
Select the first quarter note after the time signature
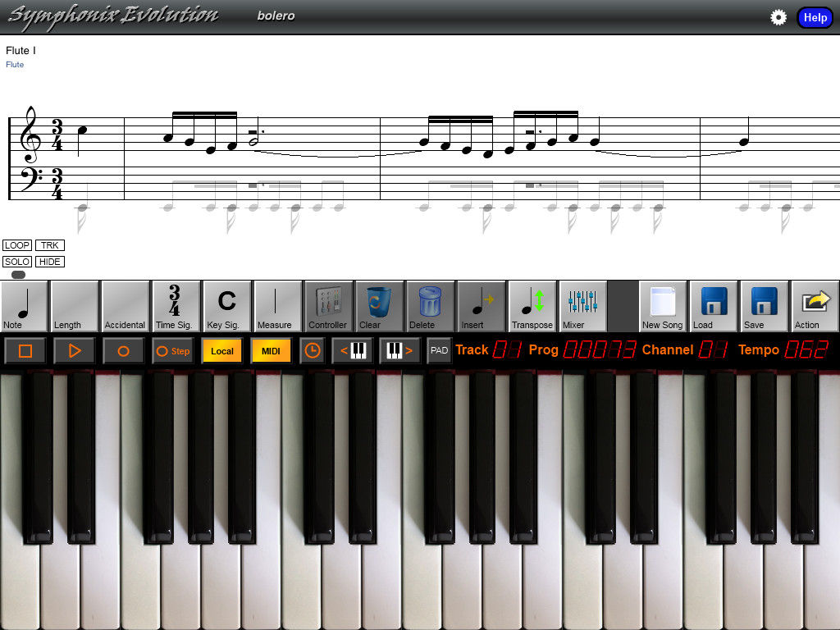coord(81,140)
